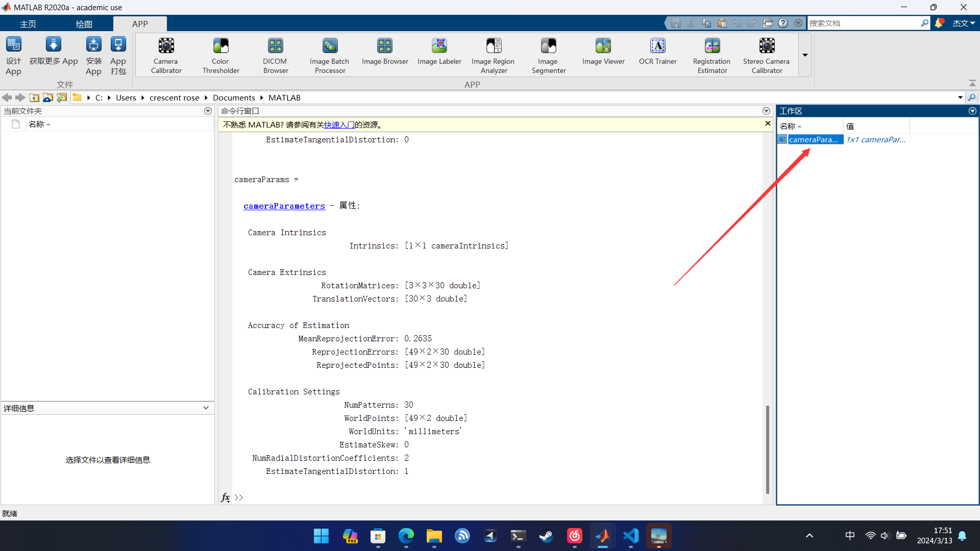Screen dimensions: 980x551
Task: Click the undo icon in quick access toolbar
Action: coord(737,23)
